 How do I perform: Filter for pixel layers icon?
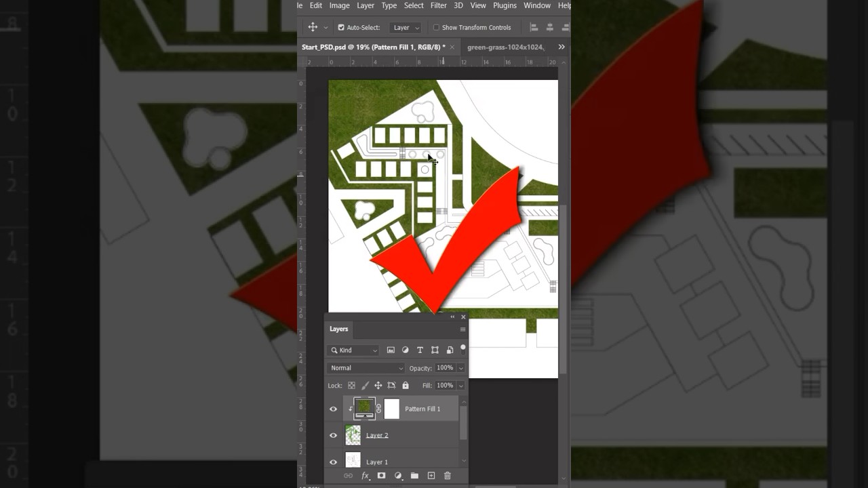tap(391, 350)
